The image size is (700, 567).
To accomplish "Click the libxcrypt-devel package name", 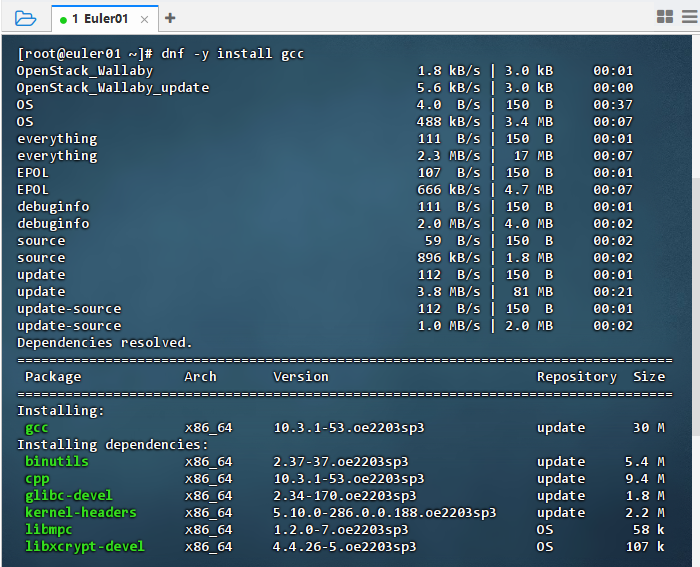I will click(x=84, y=546).
